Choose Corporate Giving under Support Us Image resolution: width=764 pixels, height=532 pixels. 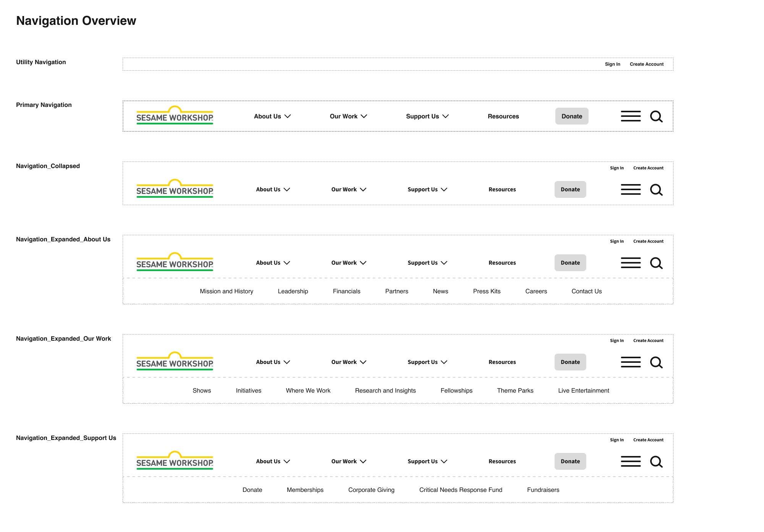(371, 490)
